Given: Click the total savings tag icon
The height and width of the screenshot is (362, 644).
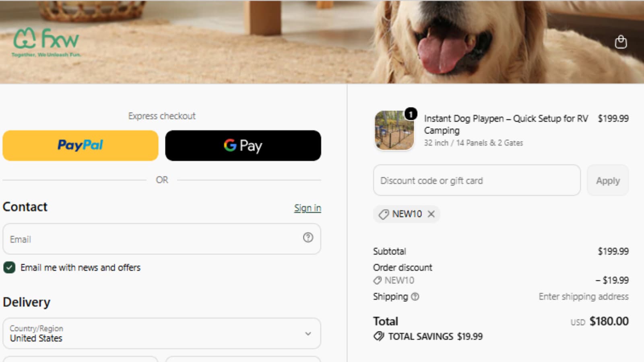Looking at the screenshot, I should click(x=379, y=336).
